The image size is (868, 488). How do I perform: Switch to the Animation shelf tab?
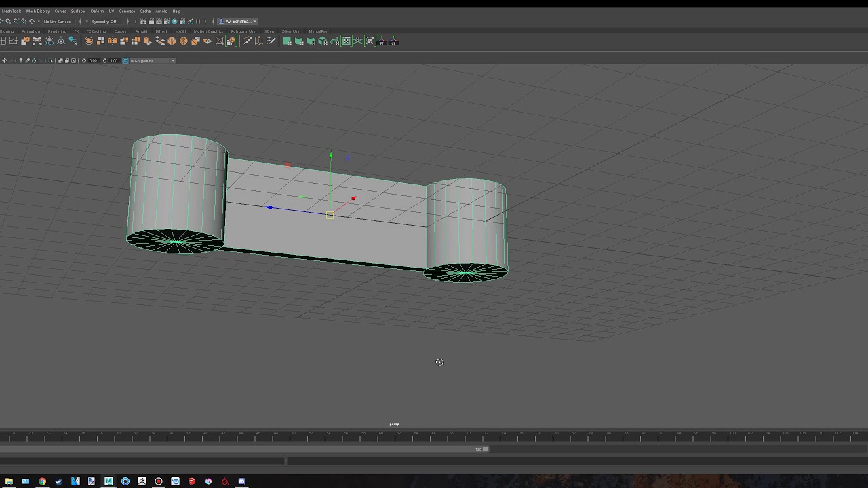pos(31,31)
